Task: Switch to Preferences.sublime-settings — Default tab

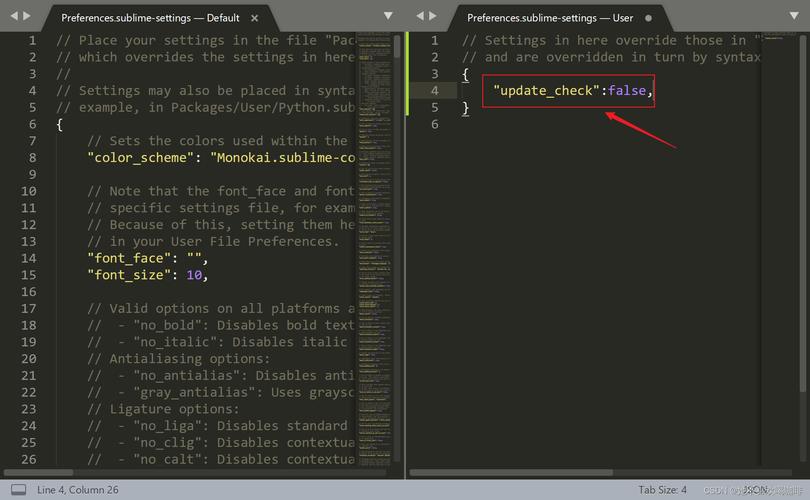Action: pos(150,18)
